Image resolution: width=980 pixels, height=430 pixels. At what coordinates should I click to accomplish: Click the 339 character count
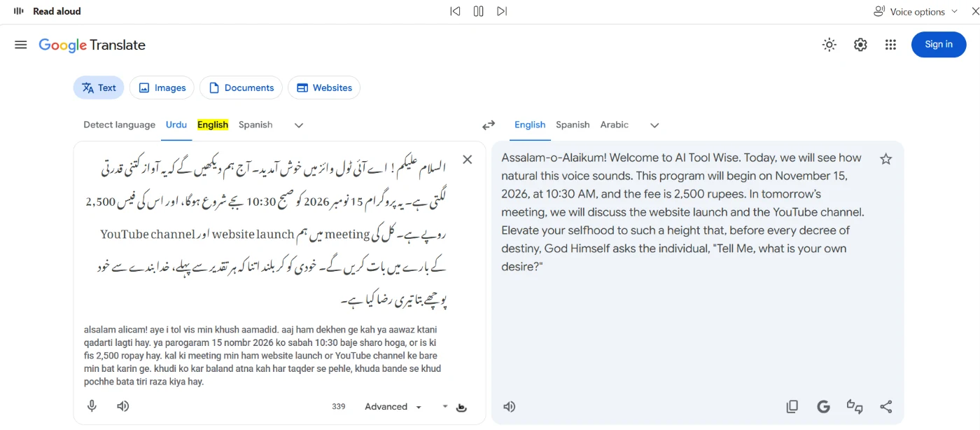339,407
